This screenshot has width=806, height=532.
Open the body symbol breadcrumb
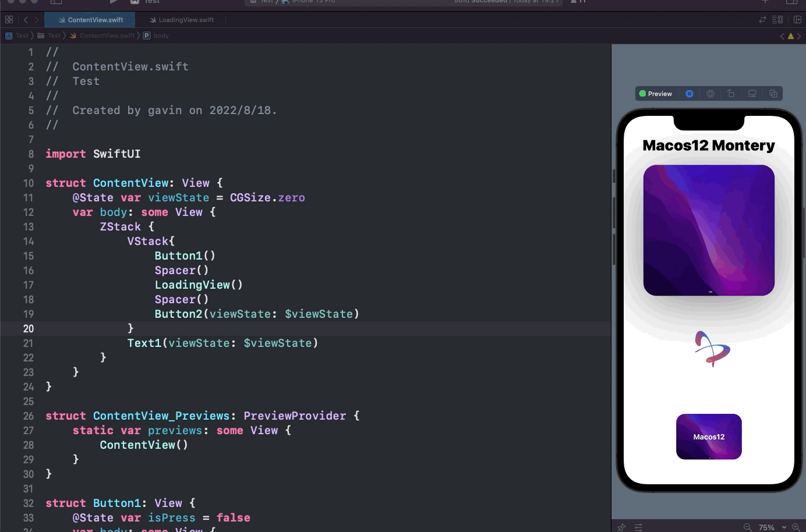[x=156, y=36]
